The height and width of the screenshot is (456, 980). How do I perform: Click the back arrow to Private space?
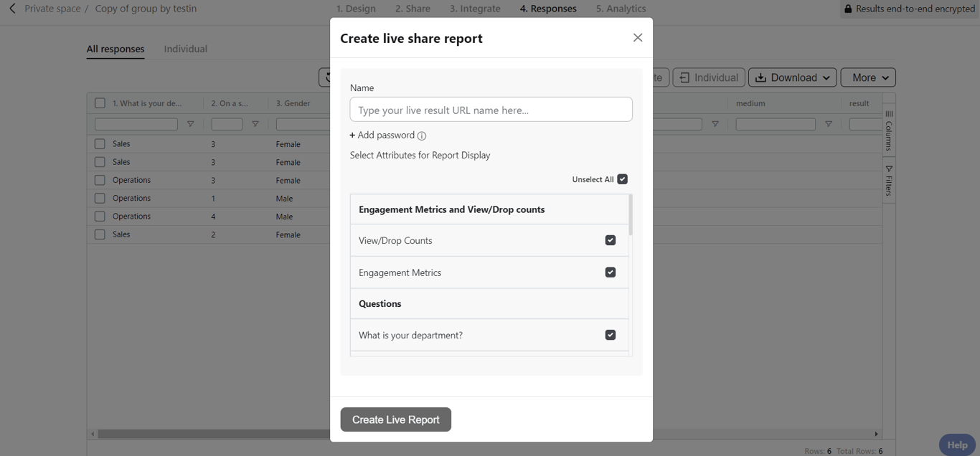12,9
